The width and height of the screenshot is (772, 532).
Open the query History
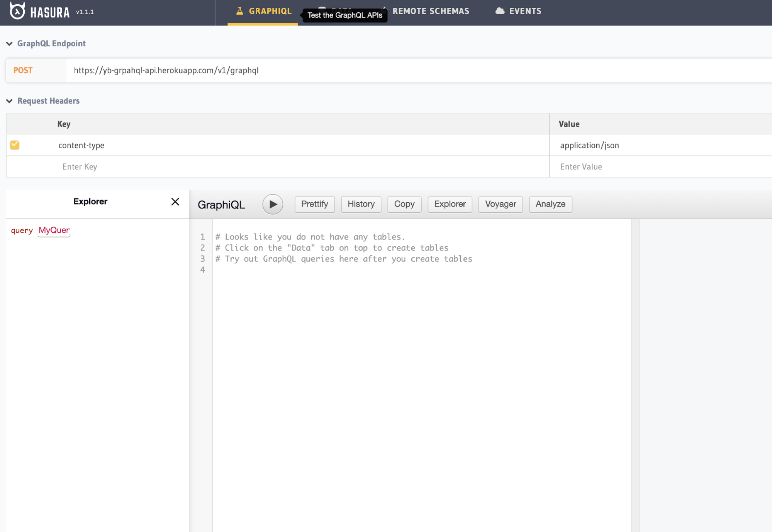click(361, 204)
